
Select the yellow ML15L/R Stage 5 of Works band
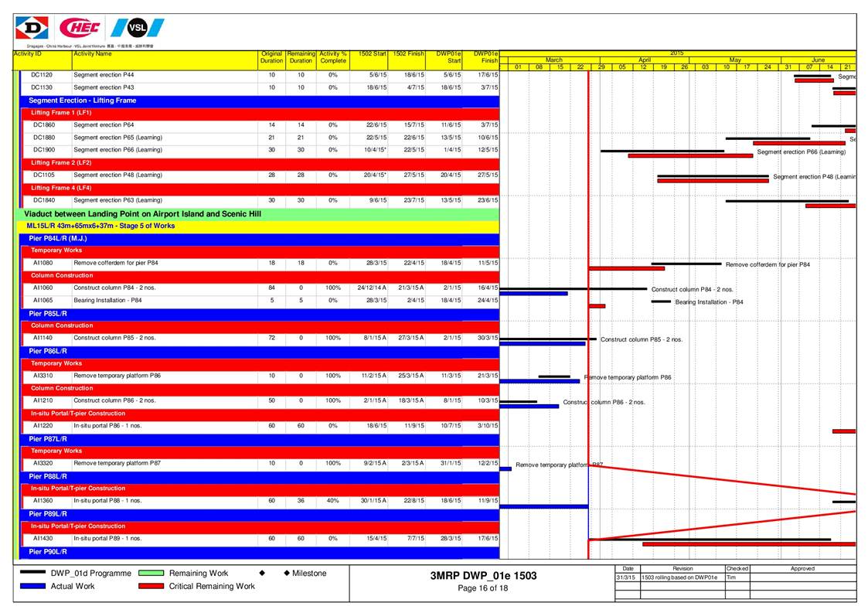(258, 226)
